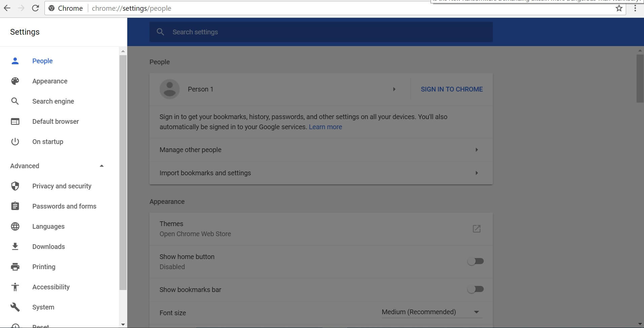
Task: Focus the Search settings field
Action: [321, 32]
